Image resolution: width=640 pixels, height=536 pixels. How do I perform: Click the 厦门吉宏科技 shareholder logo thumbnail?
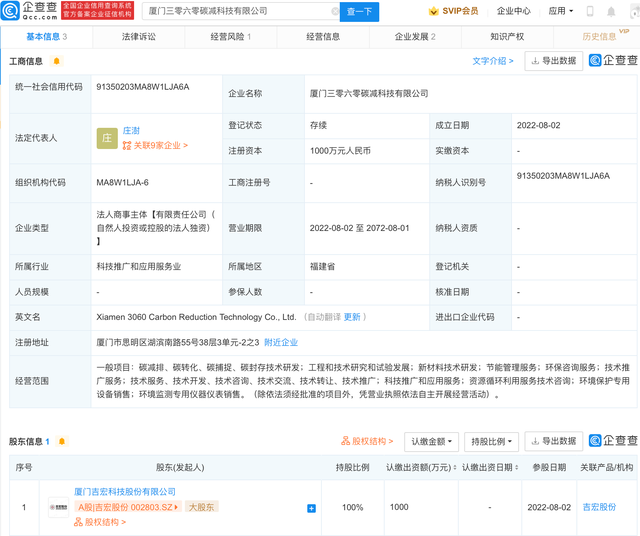tap(58, 507)
